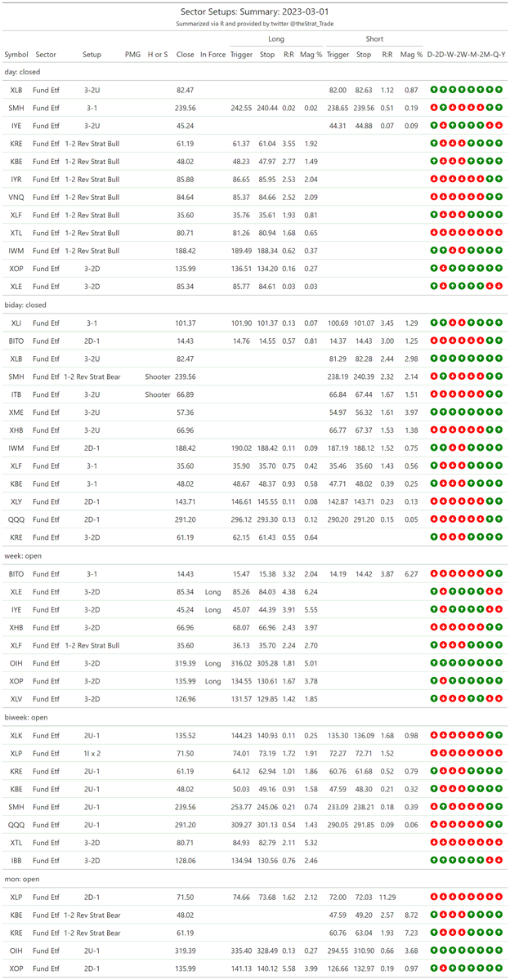Select the 'mon: open' group label
Viewport: 510px width, 980px height.
22,879
